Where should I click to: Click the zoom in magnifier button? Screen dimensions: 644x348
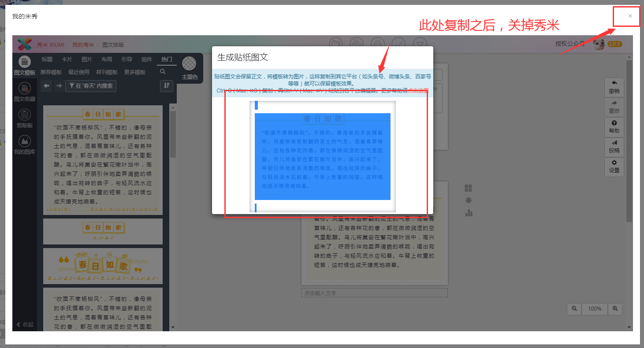pyautogui.click(x=615, y=309)
